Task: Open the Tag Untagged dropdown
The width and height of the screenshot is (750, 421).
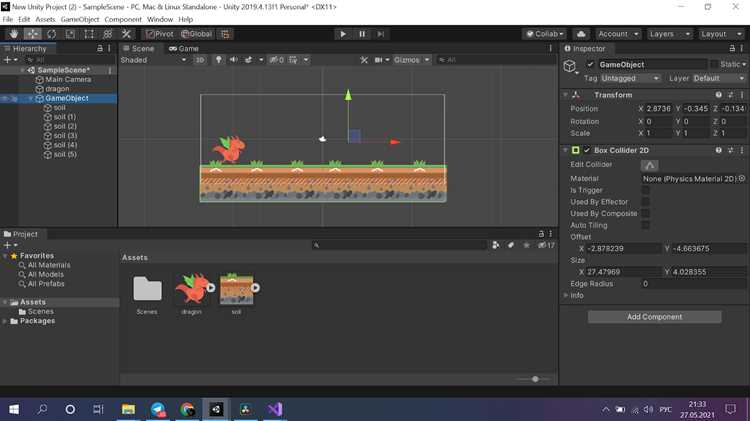Action: (x=630, y=78)
